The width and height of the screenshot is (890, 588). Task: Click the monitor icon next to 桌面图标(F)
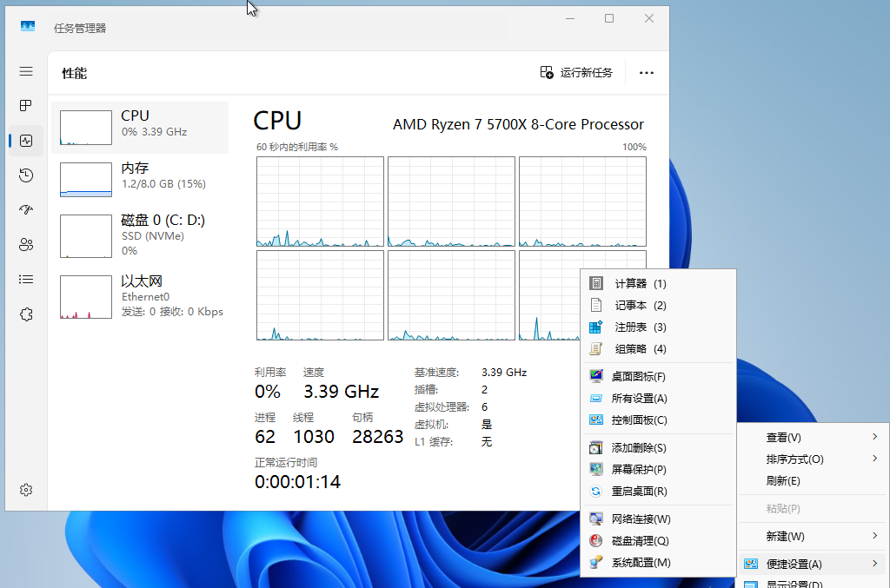coord(596,376)
